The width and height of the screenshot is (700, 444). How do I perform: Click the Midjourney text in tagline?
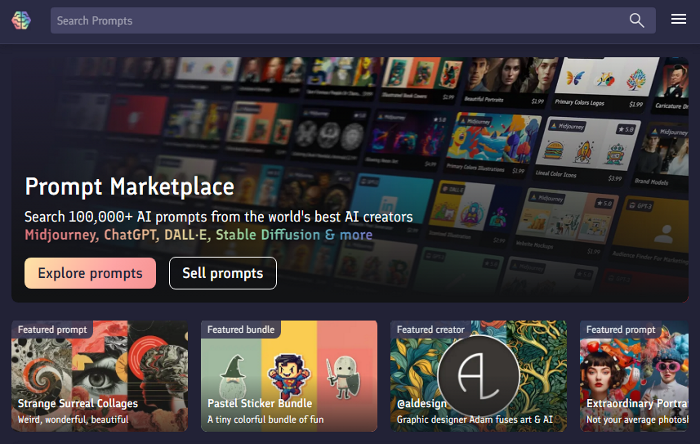(62, 235)
